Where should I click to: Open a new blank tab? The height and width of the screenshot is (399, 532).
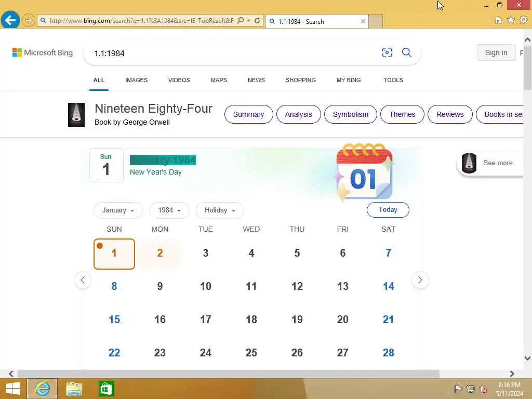(376, 21)
